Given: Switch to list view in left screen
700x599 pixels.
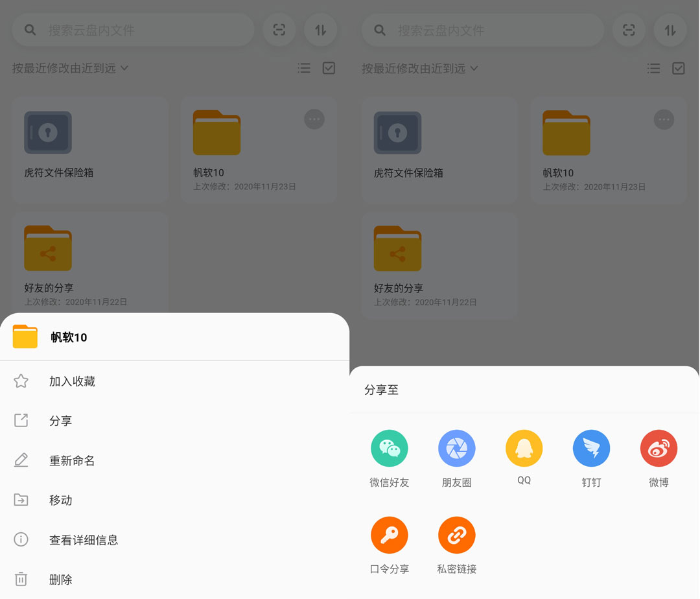Looking at the screenshot, I should [304, 68].
